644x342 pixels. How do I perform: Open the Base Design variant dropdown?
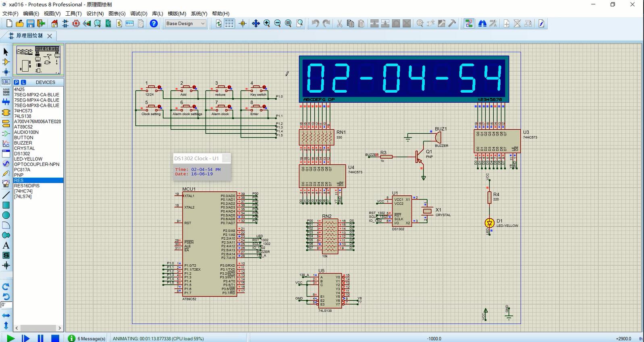[186, 23]
